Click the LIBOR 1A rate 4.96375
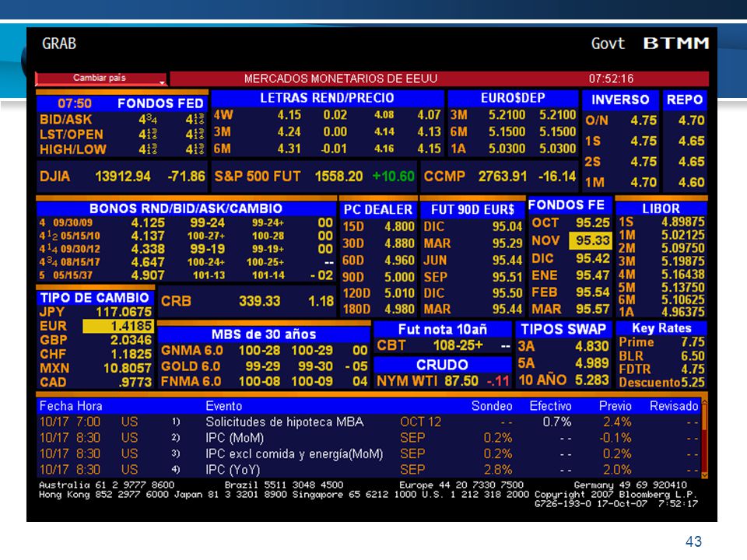747x560 pixels. point(682,312)
